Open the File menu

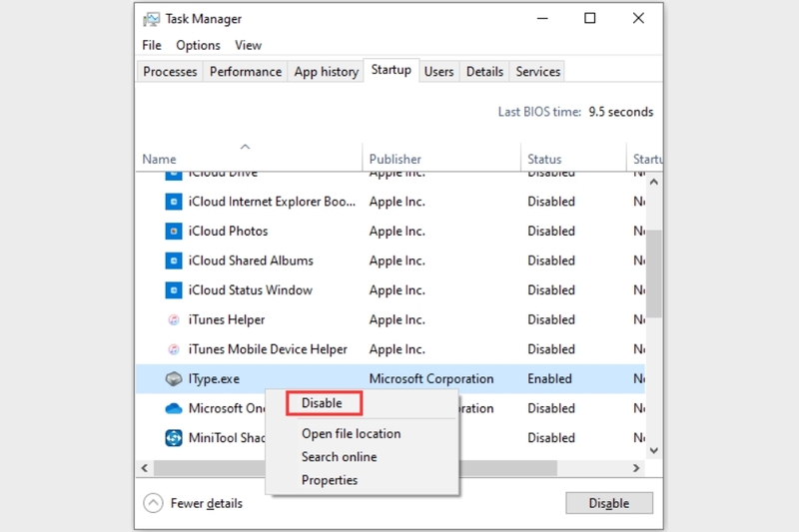click(152, 45)
